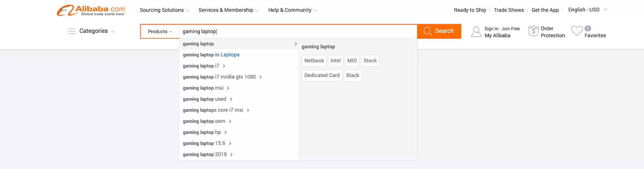Select the Dedicated Card filter tag

click(322, 75)
